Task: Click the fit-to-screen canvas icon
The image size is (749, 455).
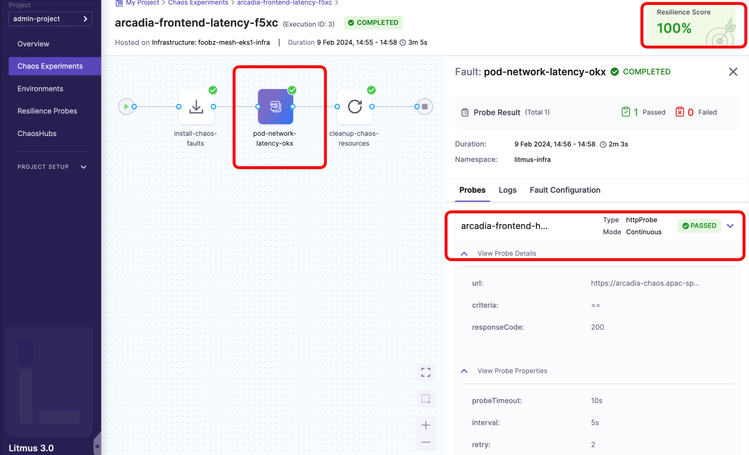Action: pos(426,372)
